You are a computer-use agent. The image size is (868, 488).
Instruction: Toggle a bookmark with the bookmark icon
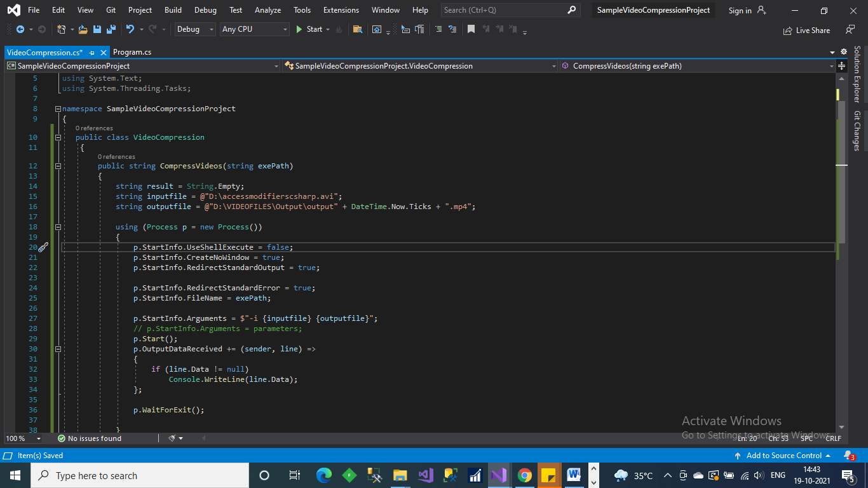pos(471,29)
